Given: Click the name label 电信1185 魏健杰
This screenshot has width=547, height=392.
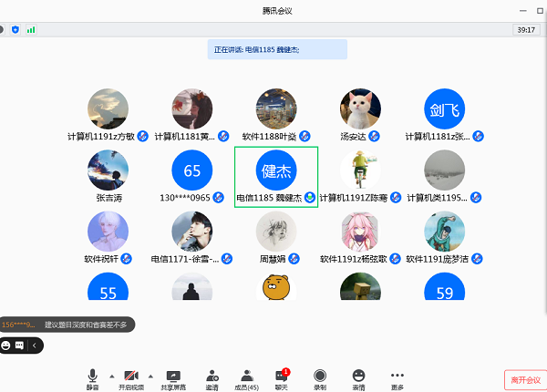Looking at the screenshot, I should (x=269, y=198).
